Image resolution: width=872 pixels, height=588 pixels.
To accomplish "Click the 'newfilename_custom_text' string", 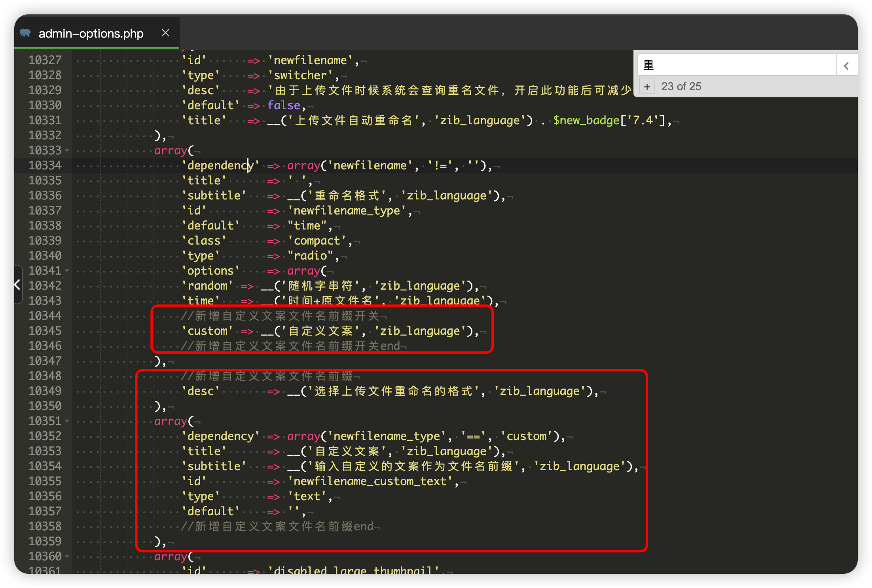I will [x=370, y=482].
